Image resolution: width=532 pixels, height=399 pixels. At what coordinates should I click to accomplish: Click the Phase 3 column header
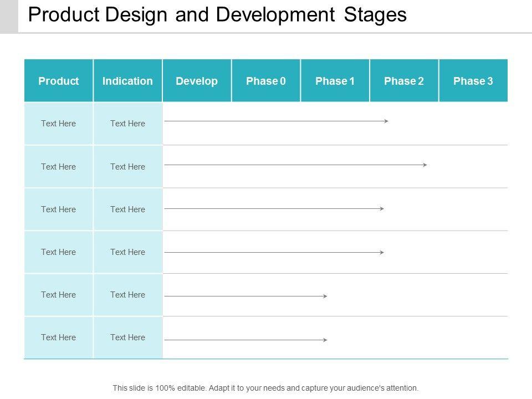[473, 81]
